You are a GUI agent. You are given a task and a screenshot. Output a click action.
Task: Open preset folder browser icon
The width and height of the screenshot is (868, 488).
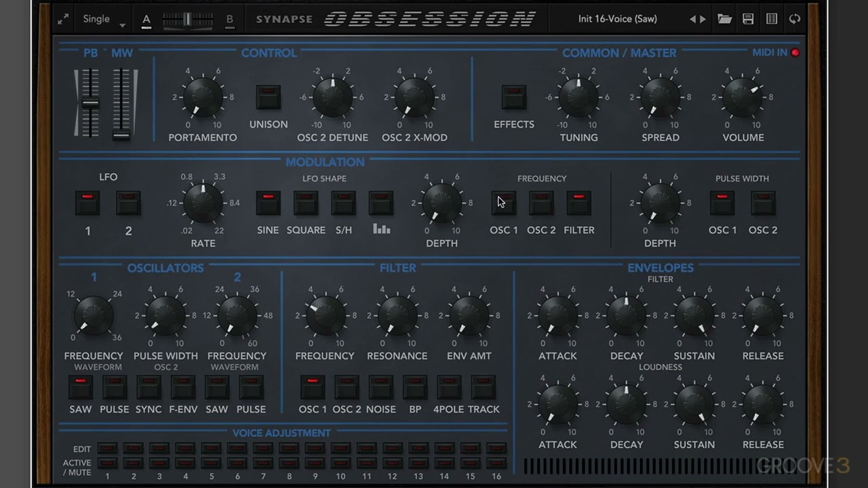tap(725, 19)
